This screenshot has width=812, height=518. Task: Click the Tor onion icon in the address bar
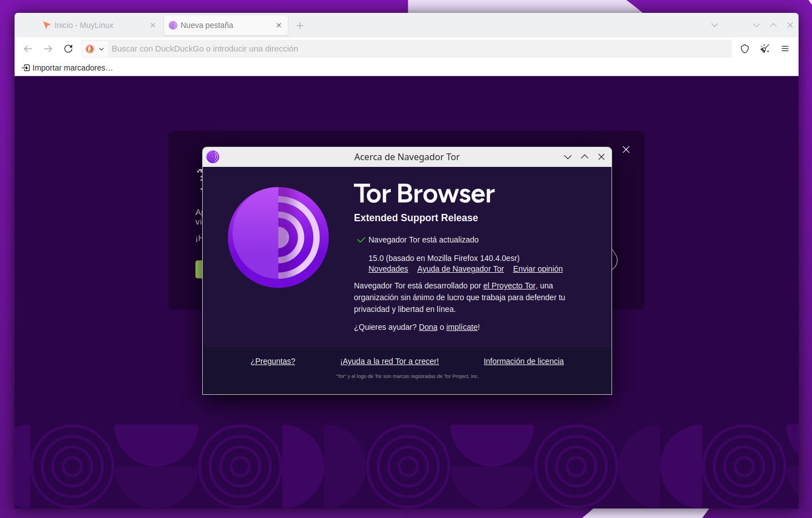click(x=90, y=49)
